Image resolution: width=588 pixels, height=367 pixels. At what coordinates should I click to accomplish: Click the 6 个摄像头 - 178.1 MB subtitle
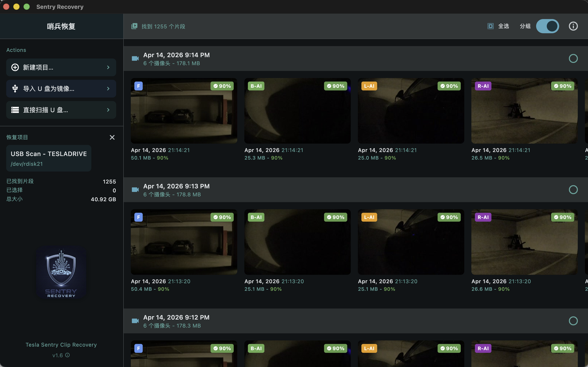click(171, 63)
